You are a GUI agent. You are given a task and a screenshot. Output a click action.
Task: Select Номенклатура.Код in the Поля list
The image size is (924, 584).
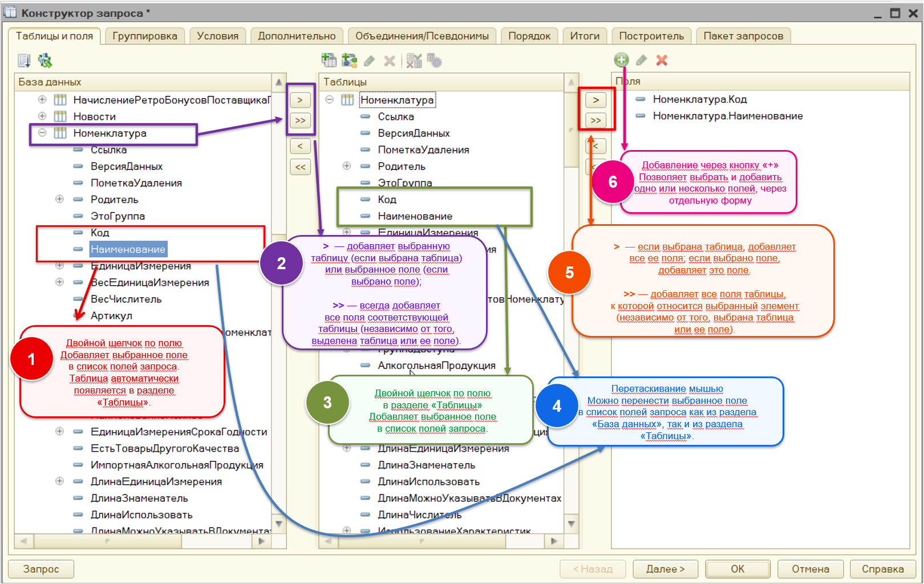click(700, 99)
